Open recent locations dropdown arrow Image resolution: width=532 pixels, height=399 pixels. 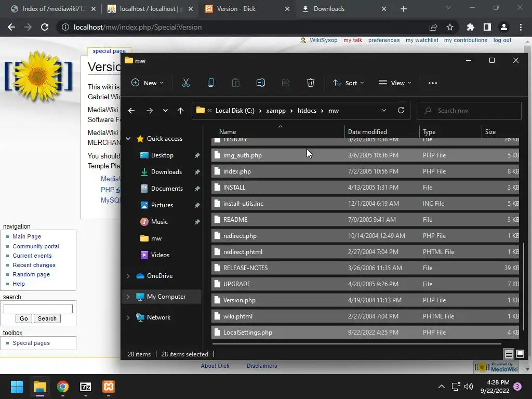(165, 111)
